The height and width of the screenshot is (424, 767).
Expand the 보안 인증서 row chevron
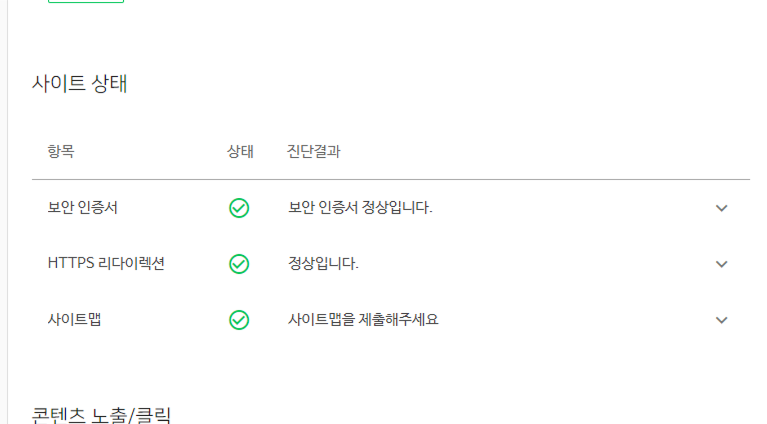point(722,208)
